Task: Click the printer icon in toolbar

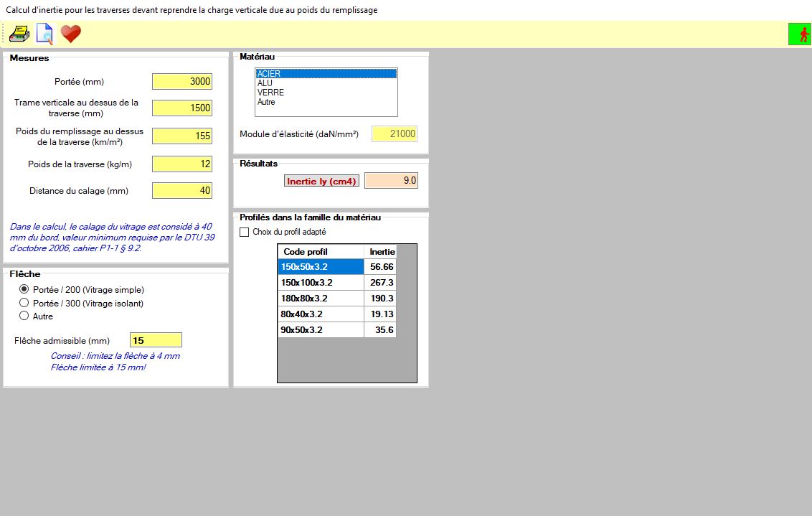Action: click(x=19, y=34)
